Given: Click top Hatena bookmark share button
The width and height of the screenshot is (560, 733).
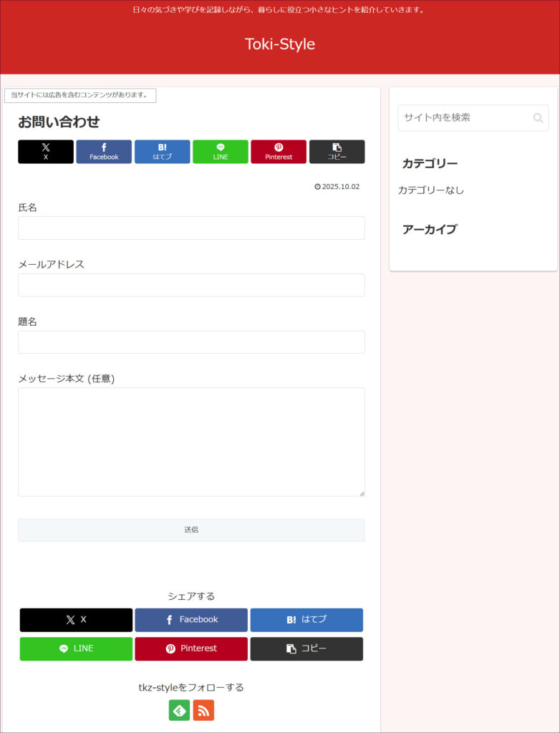Looking at the screenshot, I should (x=163, y=152).
